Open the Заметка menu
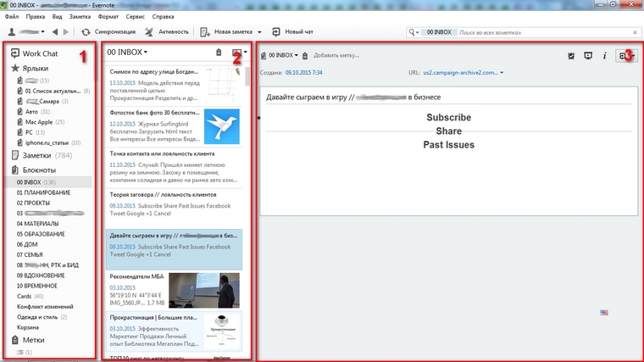This screenshot has width=644, height=362. [80, 17]
